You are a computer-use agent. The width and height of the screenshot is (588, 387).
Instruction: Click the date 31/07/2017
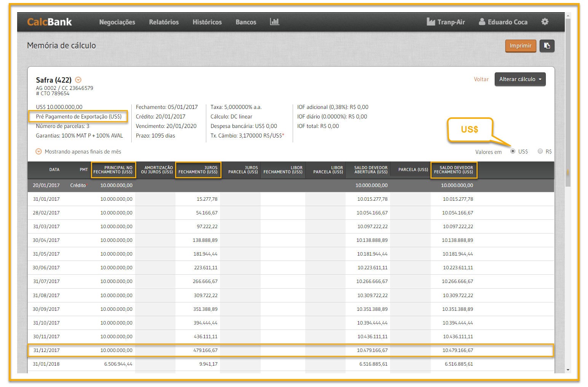click(x=46, y=281)
